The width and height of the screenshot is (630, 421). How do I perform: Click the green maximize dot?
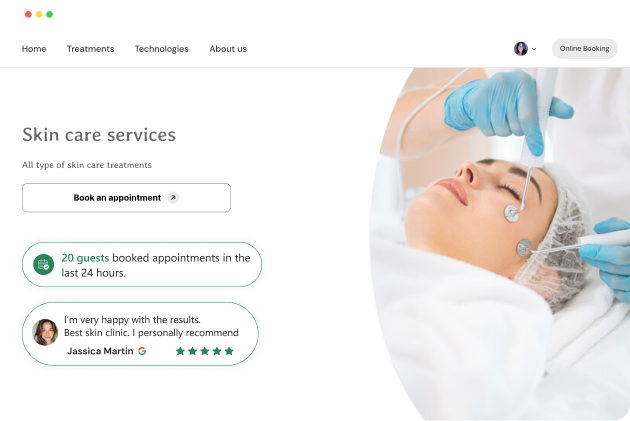click(x=49, y=14)
